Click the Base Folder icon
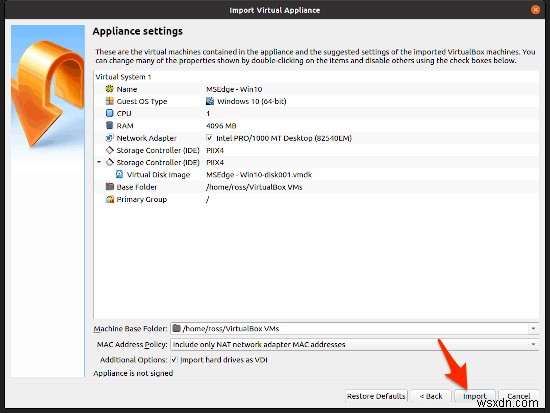550x413 pixels. pos(109,187)
